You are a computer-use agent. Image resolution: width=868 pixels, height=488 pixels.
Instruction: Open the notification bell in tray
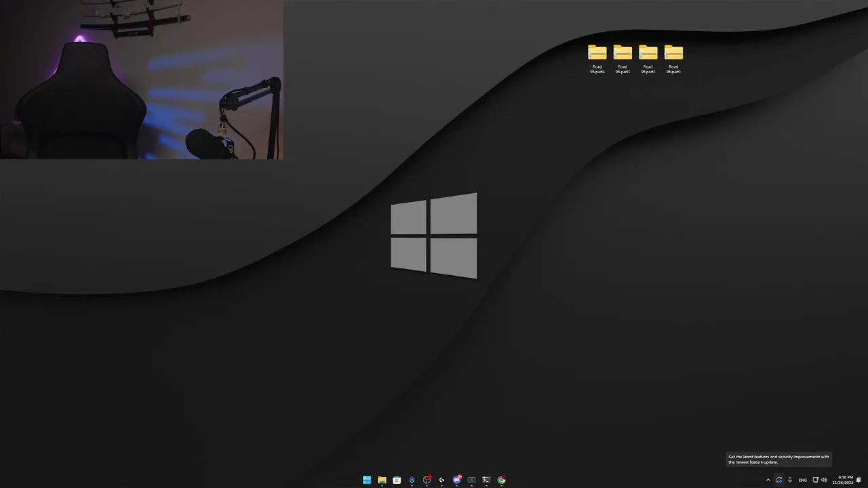pyautogui.click(x=859, y=480)
